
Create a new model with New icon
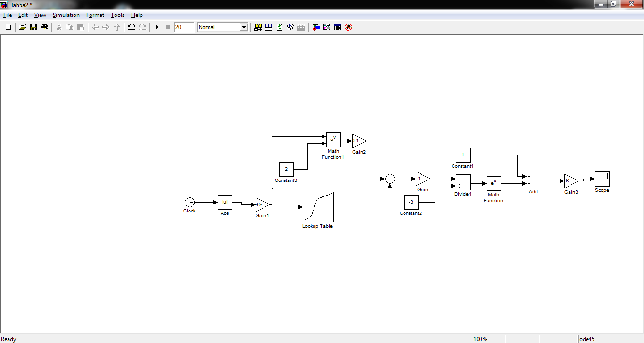click(8, 27)
